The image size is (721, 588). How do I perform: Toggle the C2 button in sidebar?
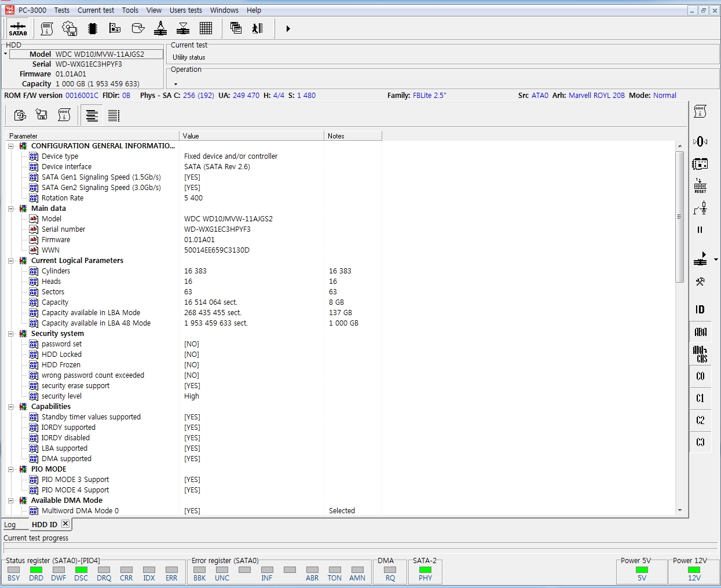(700, 420)
